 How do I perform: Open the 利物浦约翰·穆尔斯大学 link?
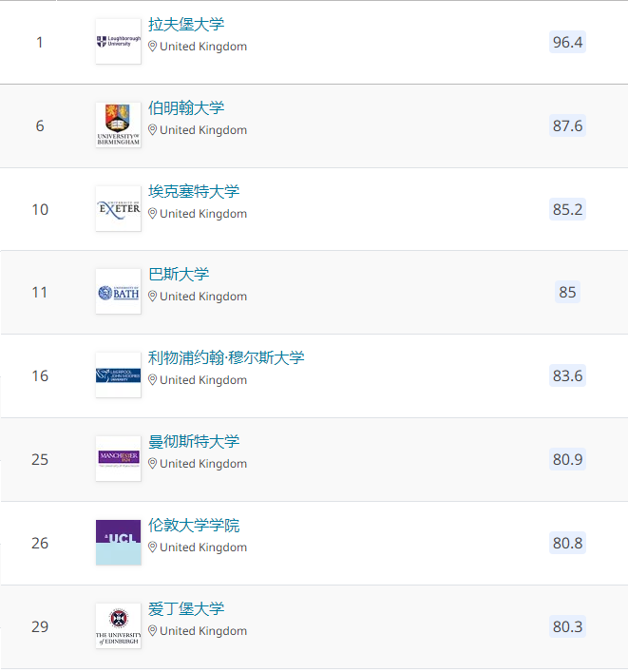(226, 358)
